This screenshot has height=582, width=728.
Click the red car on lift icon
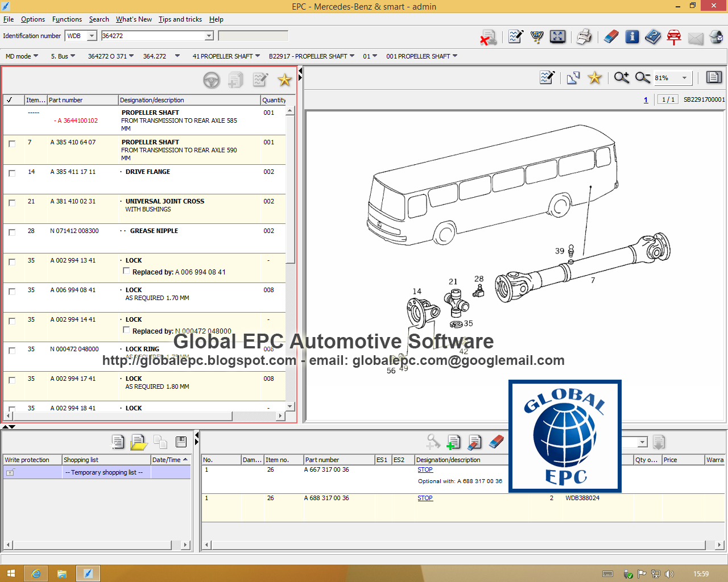pyautogui.click(x=674, y=38)
